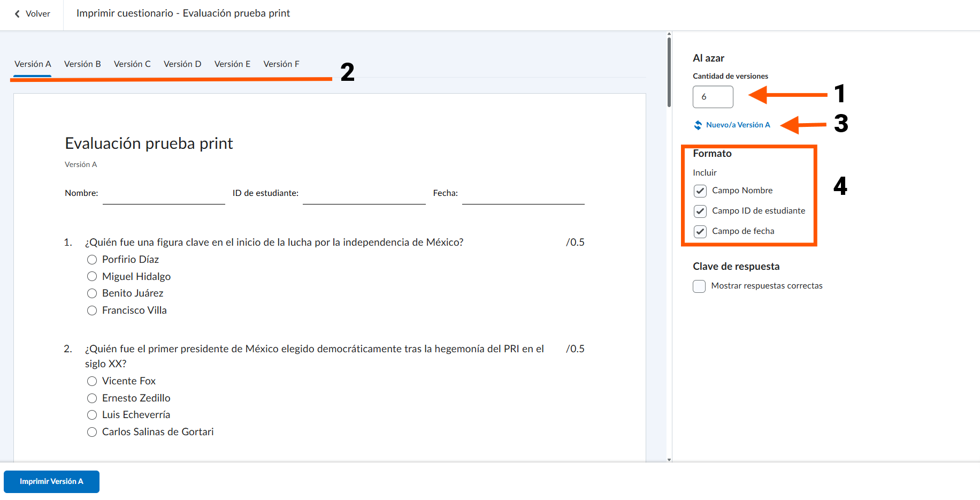Click the scrollbar down arrow in preview

(x=669, y=459)
